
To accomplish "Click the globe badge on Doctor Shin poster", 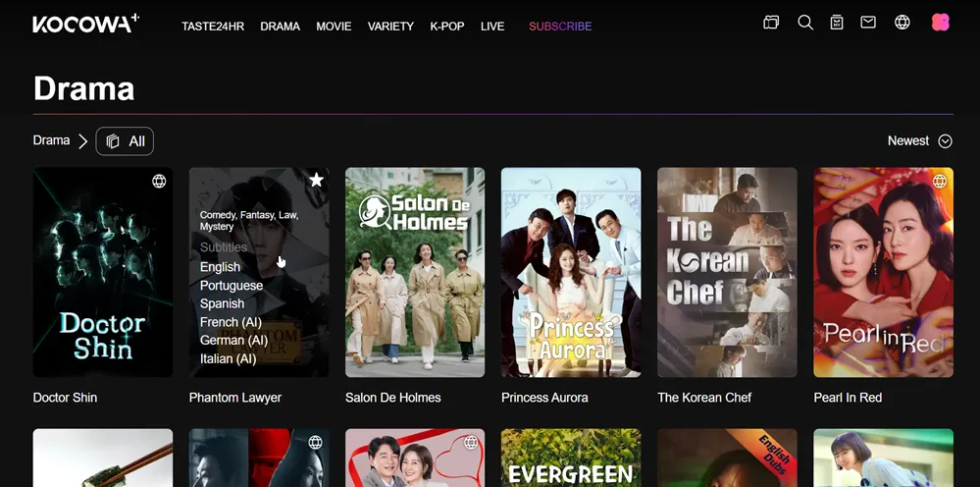I will [x=159, y=182].
